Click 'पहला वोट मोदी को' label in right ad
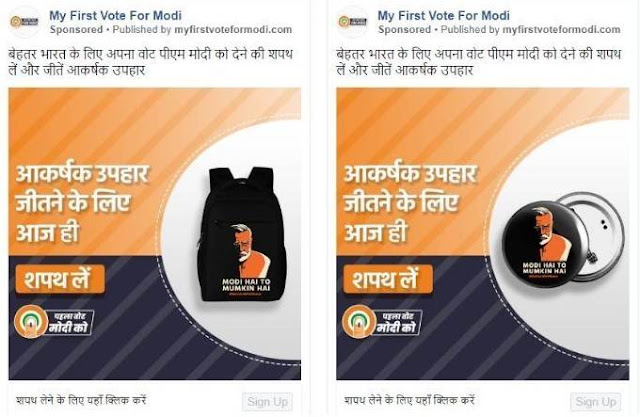Screen dimensions: 640x417 coord(398,322)
